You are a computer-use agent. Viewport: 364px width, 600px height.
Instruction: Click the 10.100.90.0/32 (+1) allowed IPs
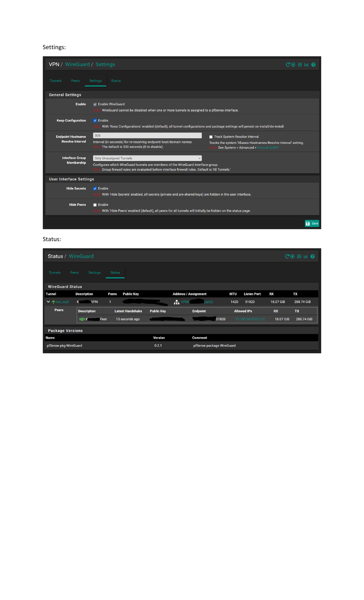click(x=250, y=319)
